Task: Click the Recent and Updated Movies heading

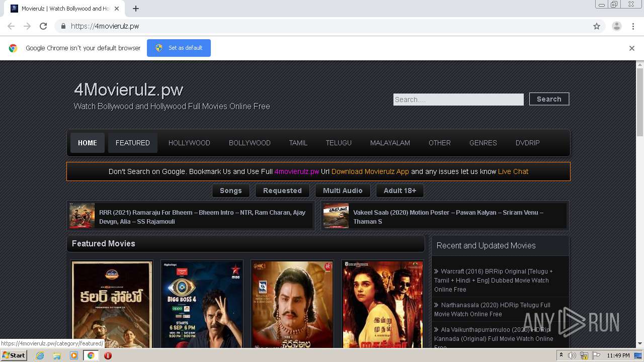Action: (x=486, y=245)
